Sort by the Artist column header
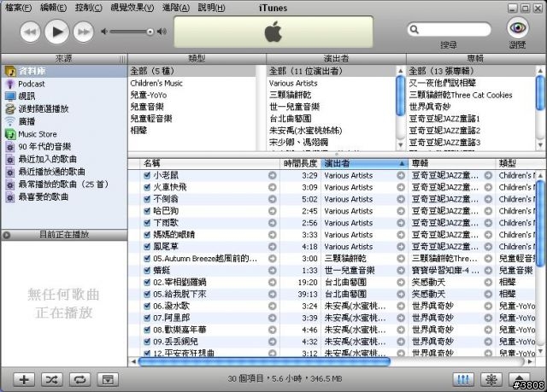547x392 pixels. tap(365, 163)
